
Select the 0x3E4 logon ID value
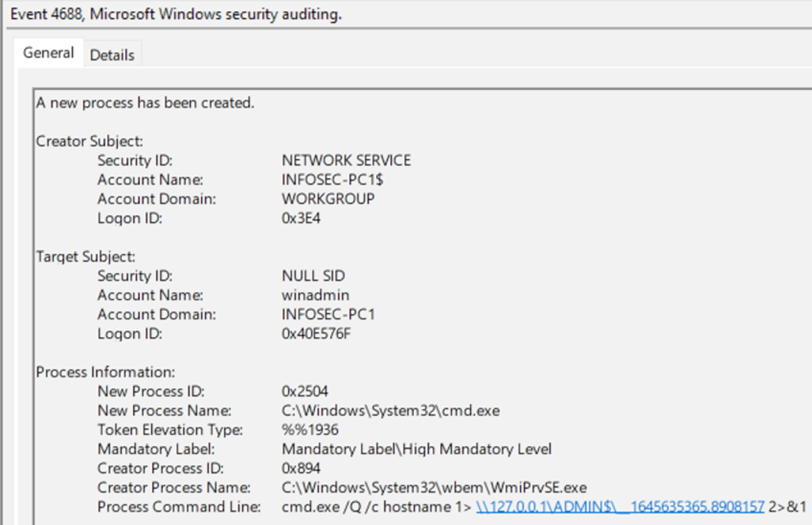pos(301,219)
